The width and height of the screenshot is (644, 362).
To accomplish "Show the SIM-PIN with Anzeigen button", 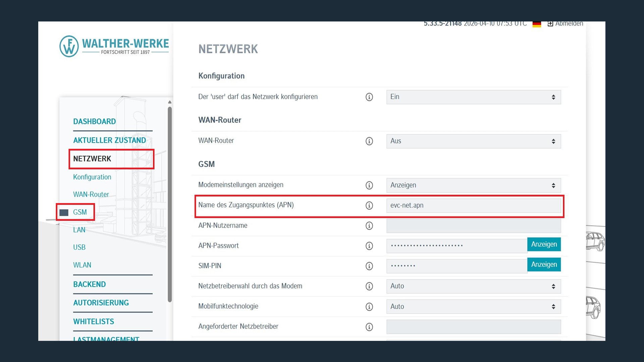I will [x=544, y=264].
